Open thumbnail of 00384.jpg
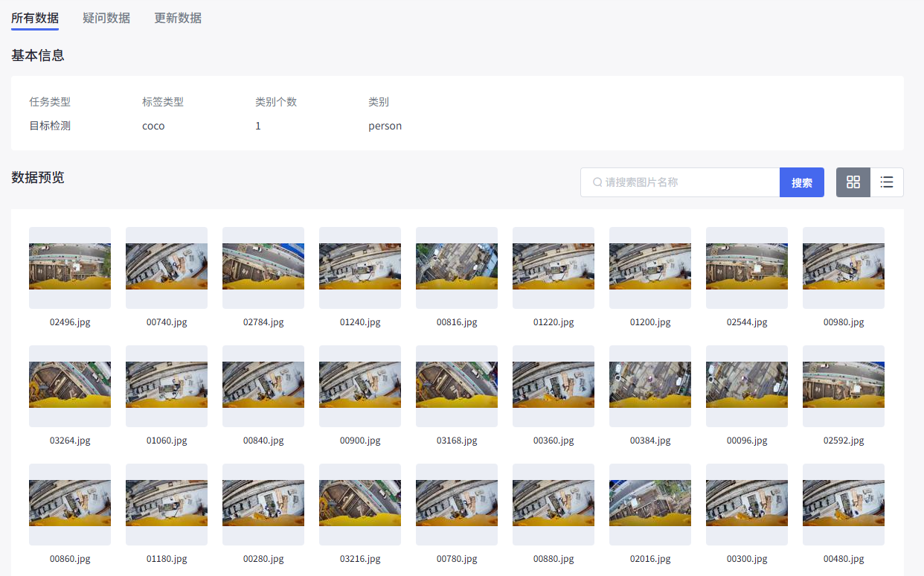Screen dimensions: 924x576 coord(650,386)
